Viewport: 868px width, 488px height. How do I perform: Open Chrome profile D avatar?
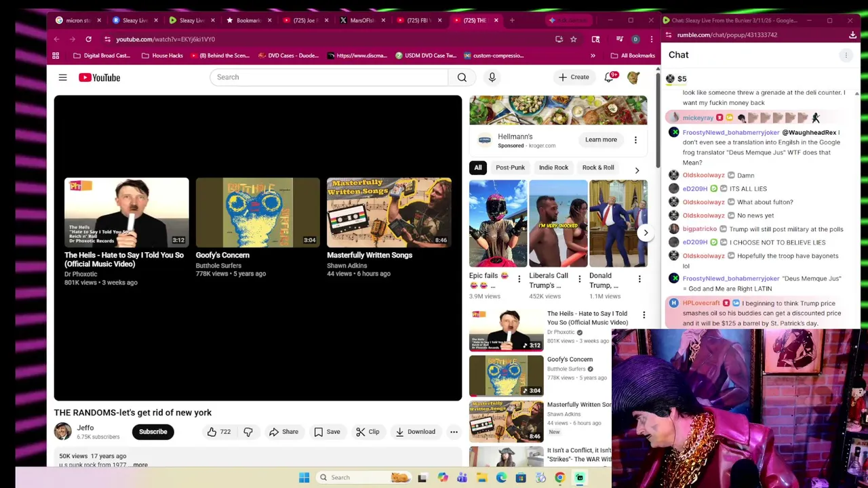(x=635, y=39)
